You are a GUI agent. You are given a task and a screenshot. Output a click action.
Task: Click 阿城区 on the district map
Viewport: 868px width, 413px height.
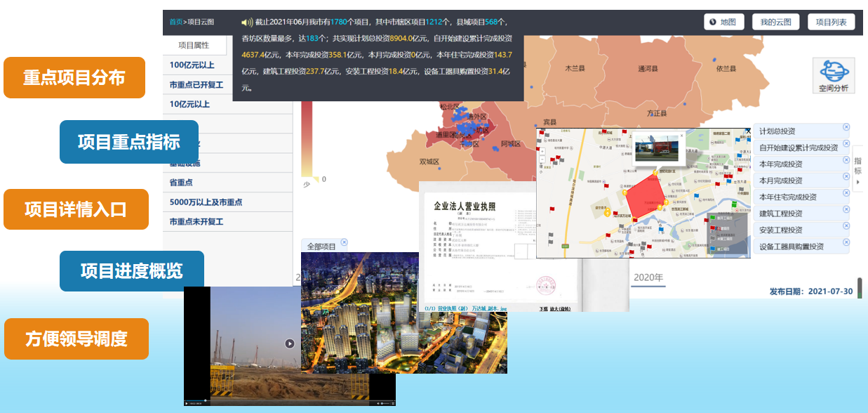(511, 144)
